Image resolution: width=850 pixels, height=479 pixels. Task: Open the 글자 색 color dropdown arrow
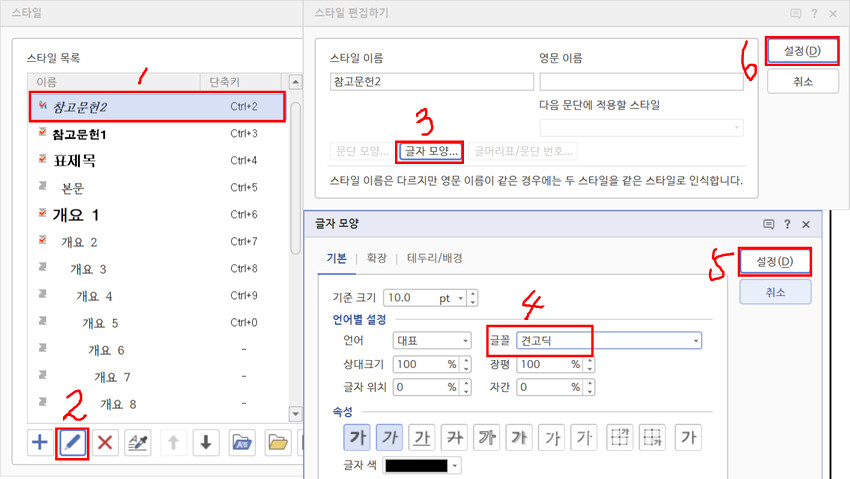[455, 465]
